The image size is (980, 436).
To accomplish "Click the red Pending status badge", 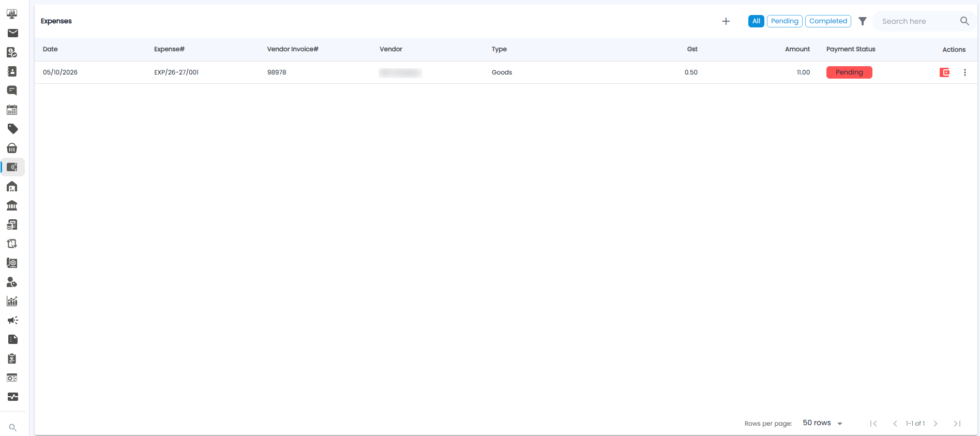I will tap(849, 72).
